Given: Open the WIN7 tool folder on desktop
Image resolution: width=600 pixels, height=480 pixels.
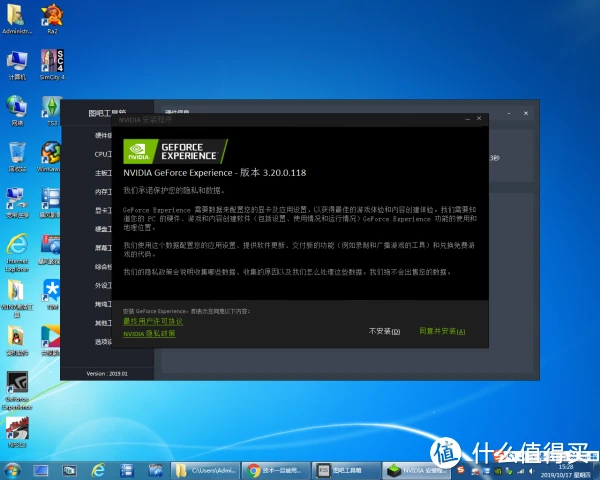Looking at the screenshot, I should (x=17, y=299).
